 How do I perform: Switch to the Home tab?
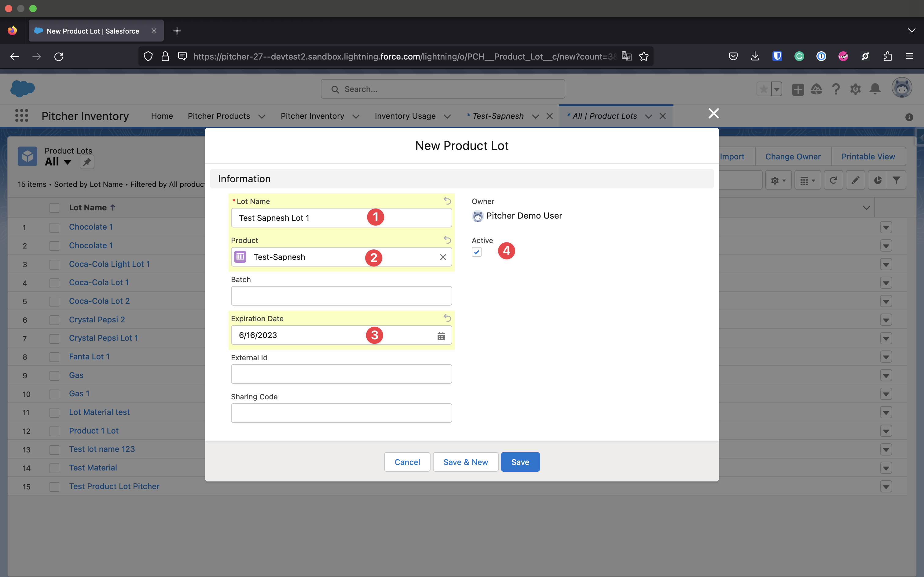click(x=162, y=116)
